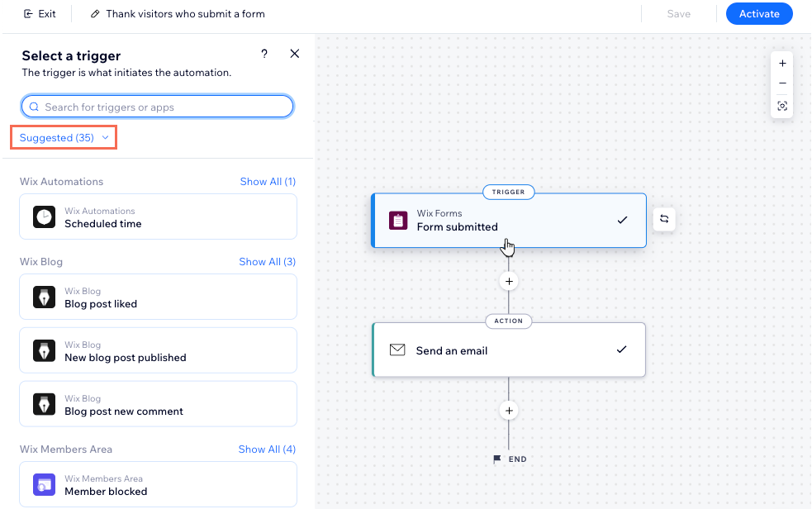This screenshot has width=812, height=509.
Task: Click Show All (1) for Wix Automations
Action: click(x=268, y=182)
